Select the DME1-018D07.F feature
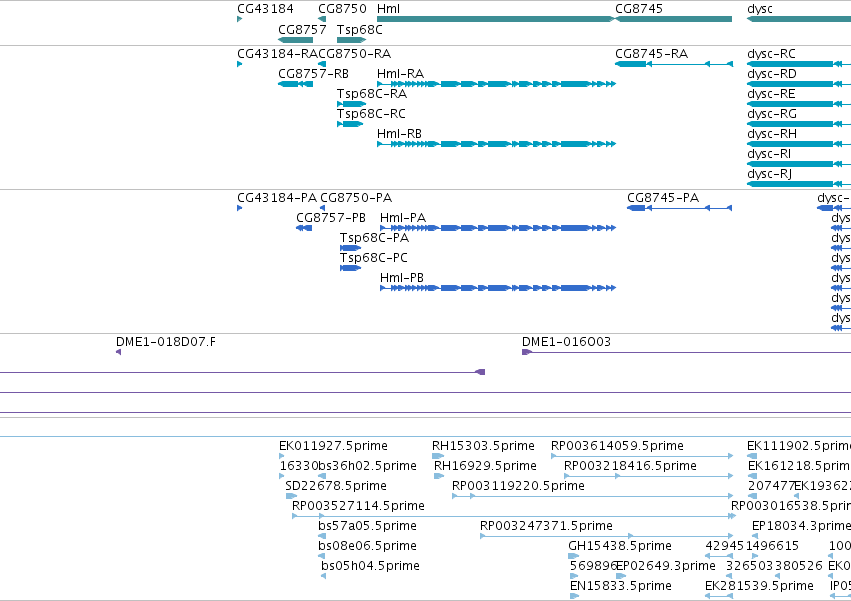 118,352
